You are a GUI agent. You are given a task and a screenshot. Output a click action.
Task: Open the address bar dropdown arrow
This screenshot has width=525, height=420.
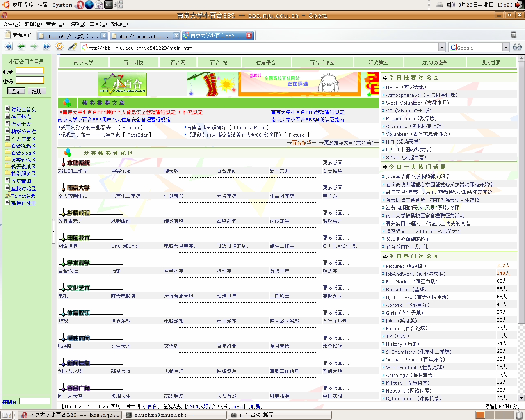(442, 48)
